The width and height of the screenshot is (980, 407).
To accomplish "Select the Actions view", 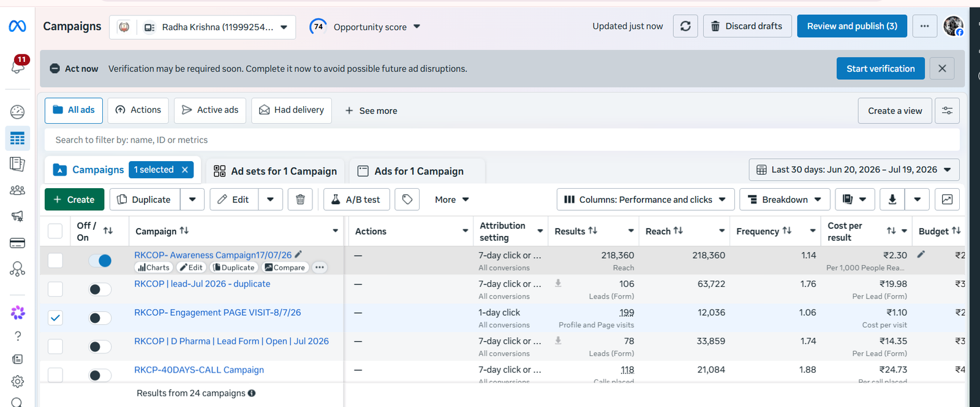I will coord(138,110).
